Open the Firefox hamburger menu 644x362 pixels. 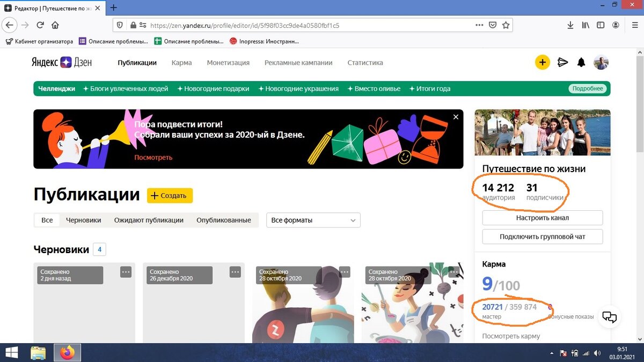pos(634,25)
